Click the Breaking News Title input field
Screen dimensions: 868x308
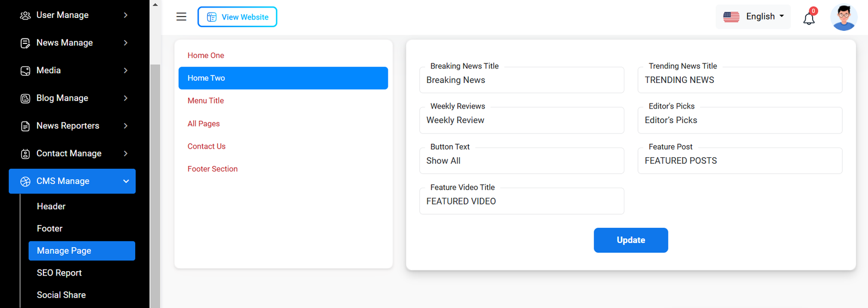(x=521, y=80)
